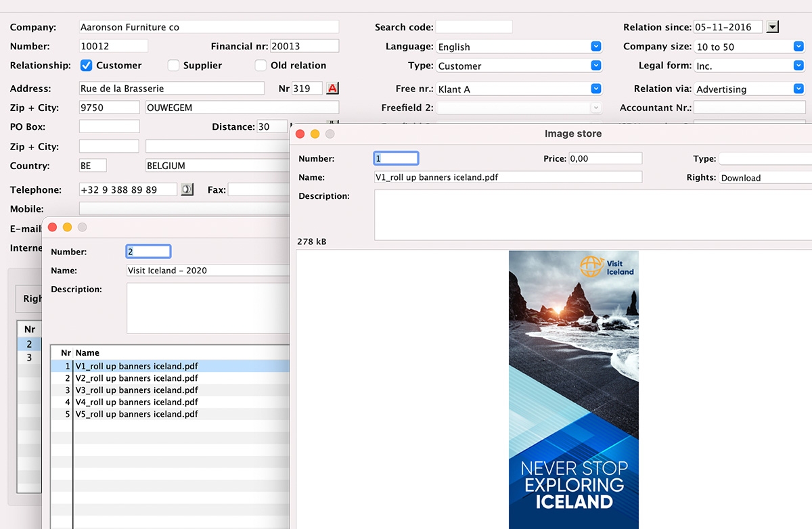Click the Price field in Image store

pos(605,158)
